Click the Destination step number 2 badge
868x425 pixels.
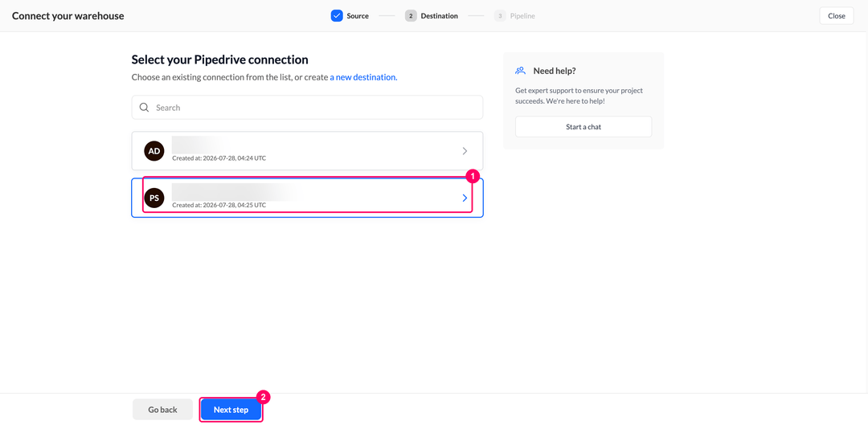point(411,16)
